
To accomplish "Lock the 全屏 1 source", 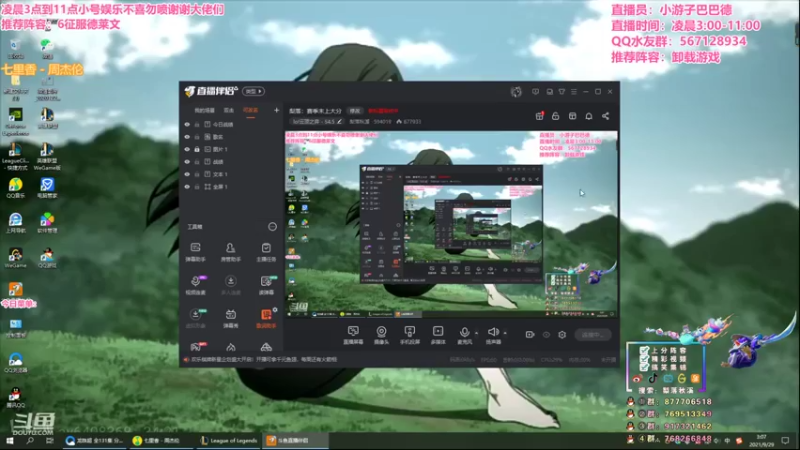I will [x=197, y=187].
